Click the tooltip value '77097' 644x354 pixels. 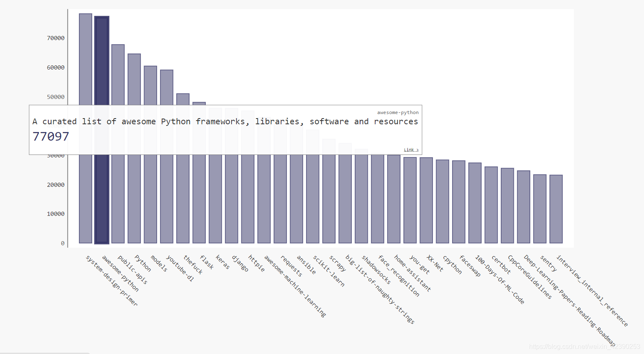pos(51,137)
